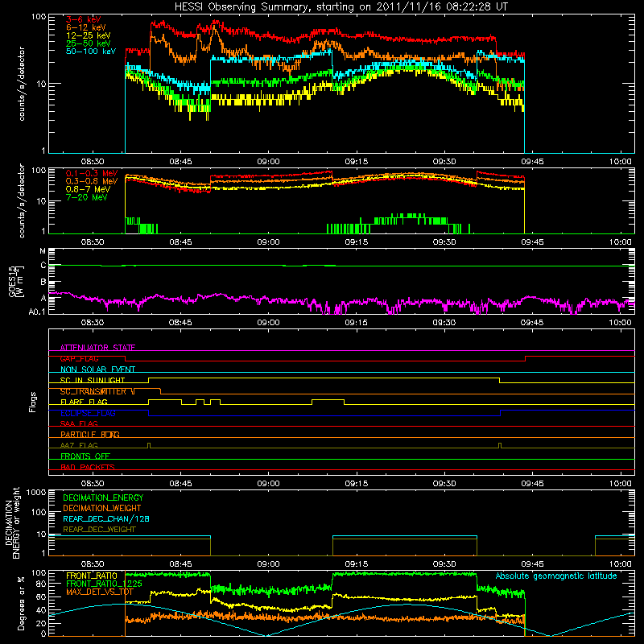Screen dimensions: 644x644
Task: Click the REAR_DEC_CHAN/128 legend entry
Action: pos(106,518)
